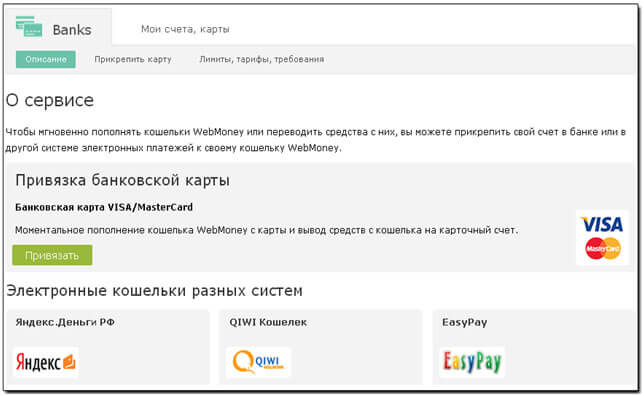Open the EasyPay title link
644x396 pixels.
[465, 322]
